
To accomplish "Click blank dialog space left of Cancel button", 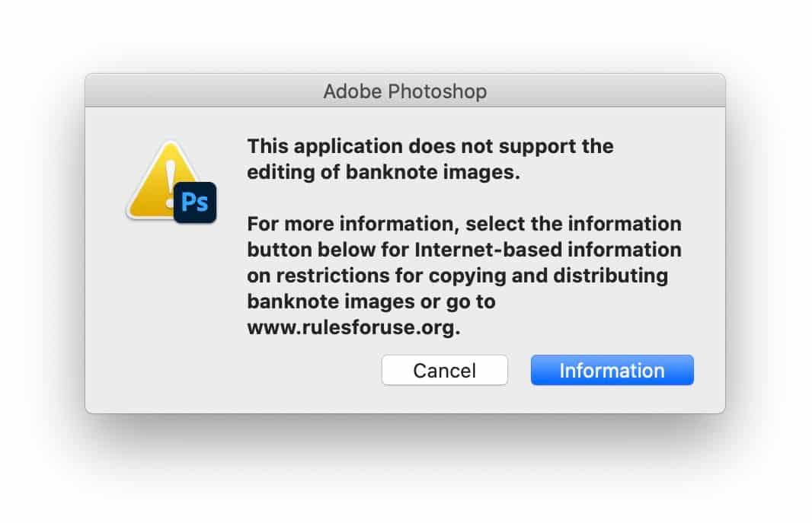I will coord(233,371).
